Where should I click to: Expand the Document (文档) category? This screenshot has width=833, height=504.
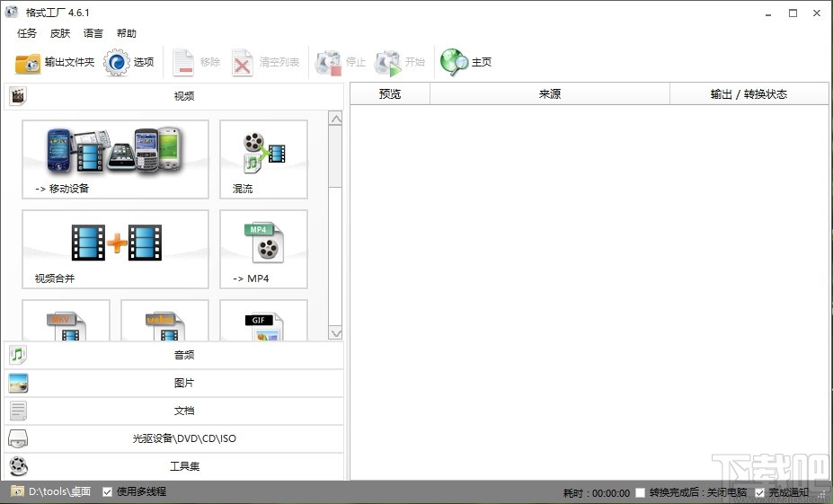pyautogui.click(x=174, y=411)
